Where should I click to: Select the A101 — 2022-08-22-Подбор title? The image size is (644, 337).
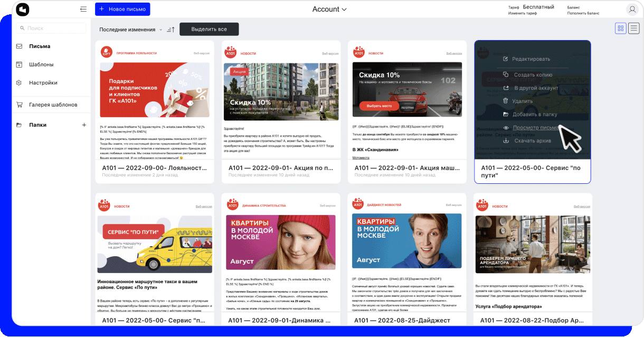pyautogui.click(x=531, y=320)
